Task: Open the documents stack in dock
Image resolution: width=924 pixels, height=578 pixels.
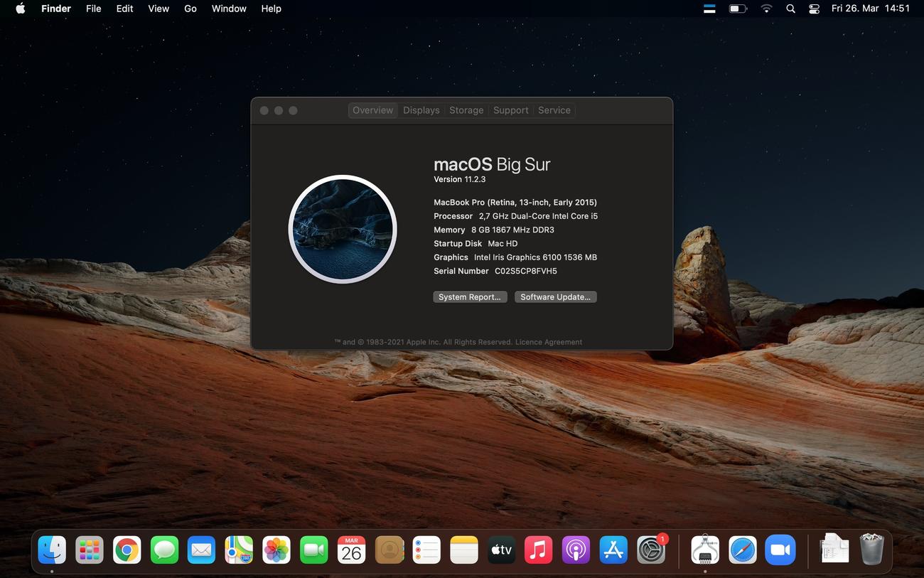Action: [834, 548]
